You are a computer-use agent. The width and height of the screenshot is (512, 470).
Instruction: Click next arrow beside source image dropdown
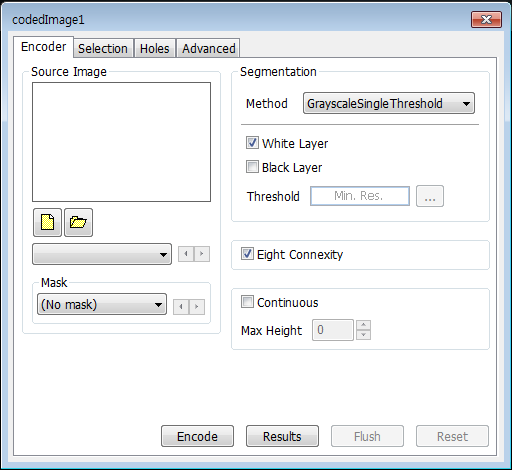click(202, 254)
